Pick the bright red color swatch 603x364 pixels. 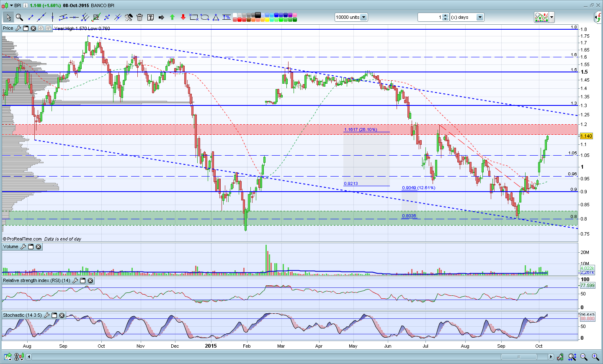[240, 20]
